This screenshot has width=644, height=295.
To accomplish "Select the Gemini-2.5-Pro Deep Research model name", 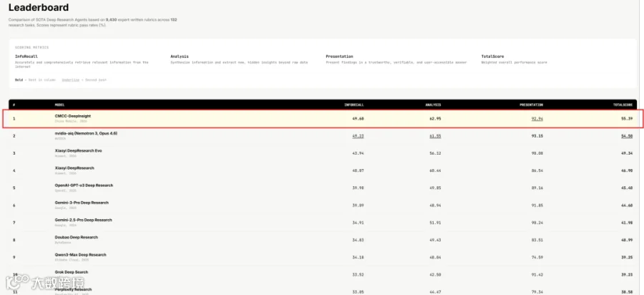I will coord(84,220).
